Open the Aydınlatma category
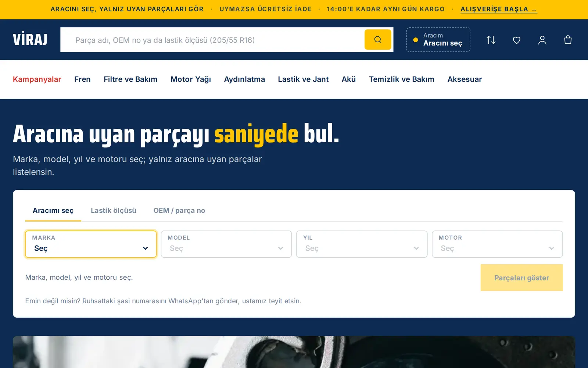 (244, 79)
